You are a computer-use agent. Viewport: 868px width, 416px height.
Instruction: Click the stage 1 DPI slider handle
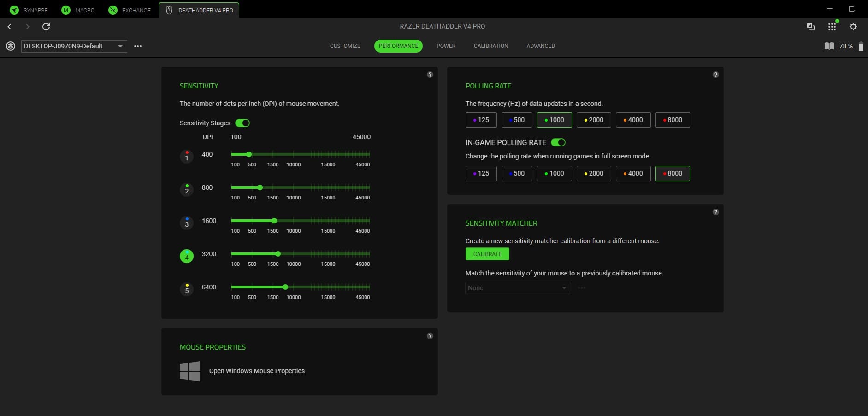[x=249, y=154]
